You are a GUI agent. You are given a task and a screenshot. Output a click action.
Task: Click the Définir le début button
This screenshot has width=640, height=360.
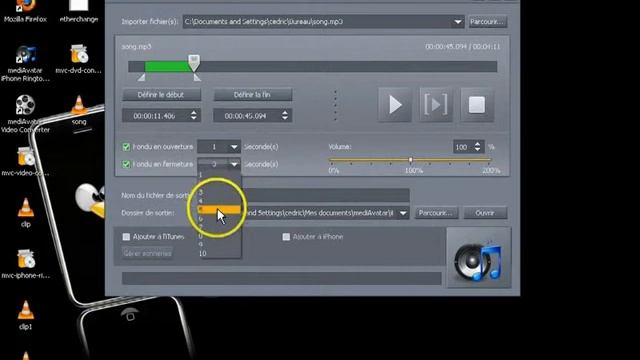click(161, 95)
